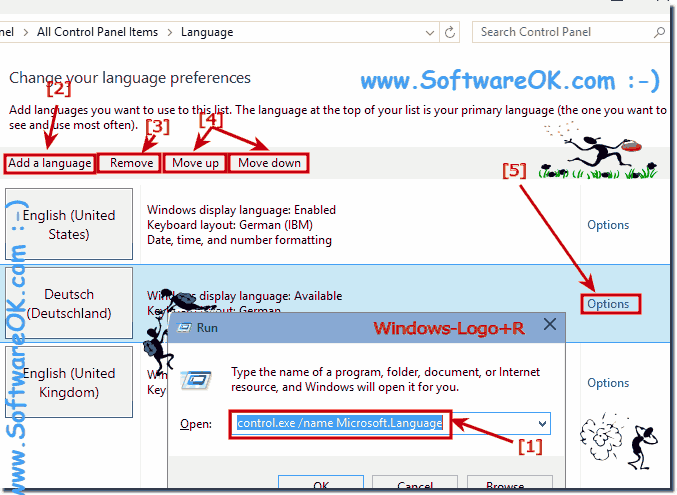Screen dimensions: 677x495
Task: Select the English (United Kingdom) language tile
Action: pyautogui.click(x=69, y=382)
